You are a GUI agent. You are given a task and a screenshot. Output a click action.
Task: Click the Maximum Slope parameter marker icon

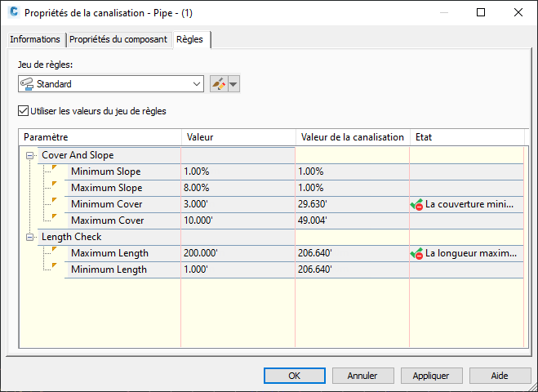click(x=56, y=186)
